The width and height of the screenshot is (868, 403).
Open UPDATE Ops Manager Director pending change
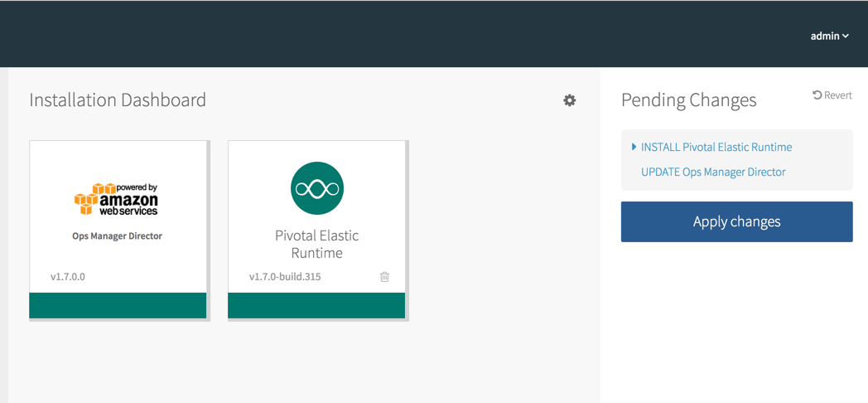coord(713,172)
